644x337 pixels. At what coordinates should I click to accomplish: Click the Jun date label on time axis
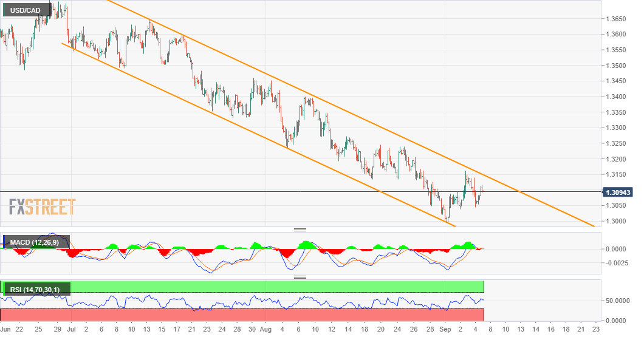click(x=6, y=329)
